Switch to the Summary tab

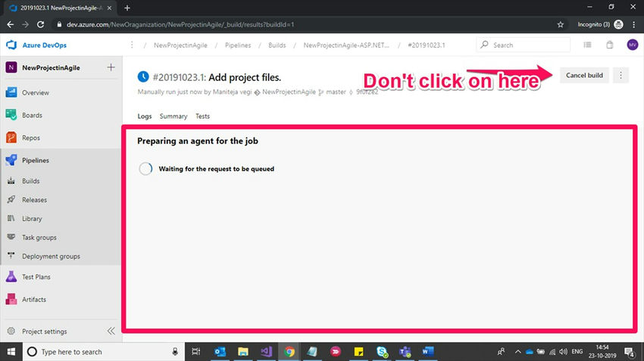pyautogui.click(x=174, y=116)
